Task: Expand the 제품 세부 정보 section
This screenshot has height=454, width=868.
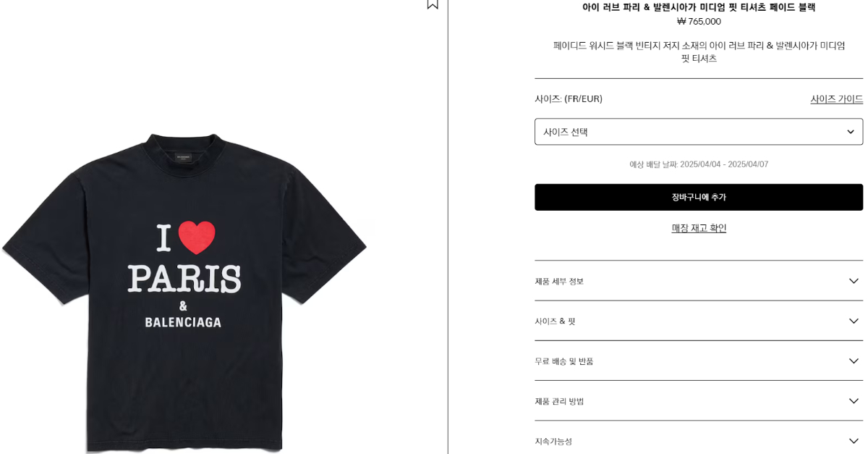Action: click(x=699, y=281)
